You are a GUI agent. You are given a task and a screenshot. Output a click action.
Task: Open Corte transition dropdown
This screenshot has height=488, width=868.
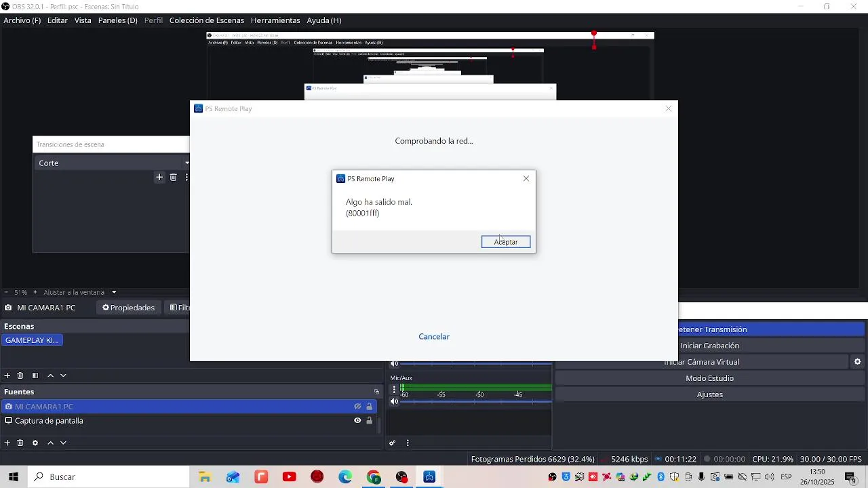(112, 163)
